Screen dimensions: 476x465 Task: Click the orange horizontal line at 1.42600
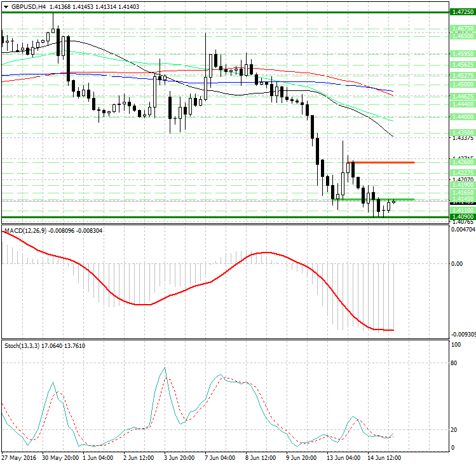coord(381,162)
